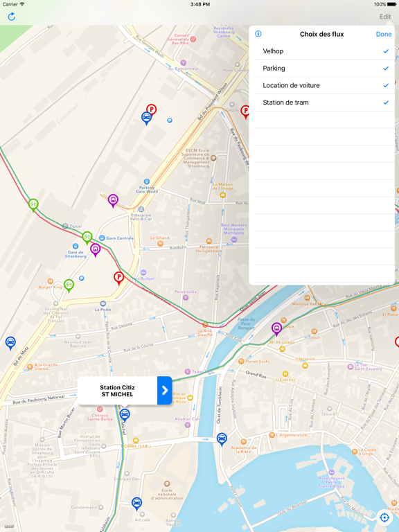
Task: Select purple tram pin next to Gare de Strasbourg
Action: [x=96, y=250]
